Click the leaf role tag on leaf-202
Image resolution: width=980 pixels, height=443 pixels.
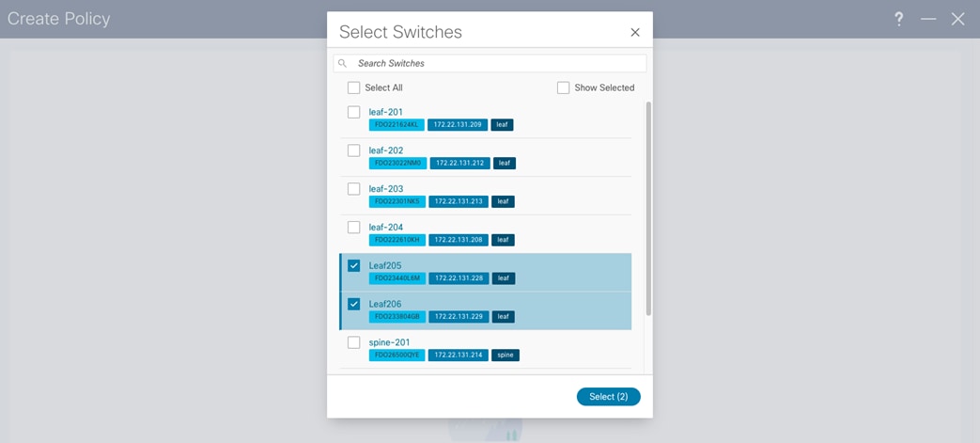pos(505,164)
